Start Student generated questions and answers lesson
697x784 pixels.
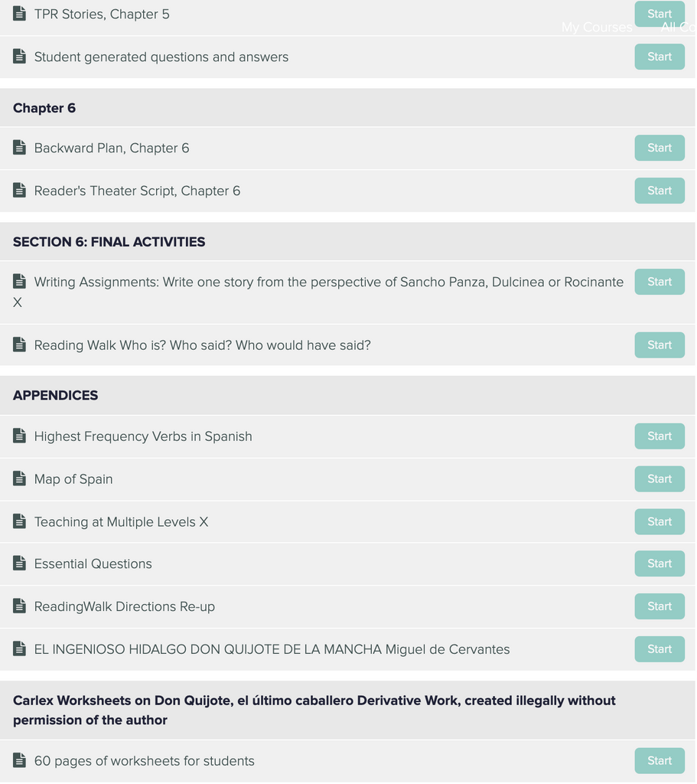coord(660,57)
